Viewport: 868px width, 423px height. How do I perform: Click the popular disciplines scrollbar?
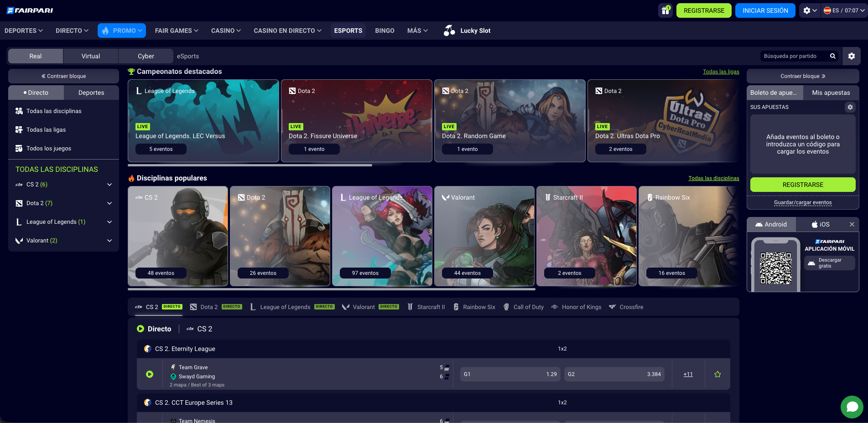click(x=332, y=289)
